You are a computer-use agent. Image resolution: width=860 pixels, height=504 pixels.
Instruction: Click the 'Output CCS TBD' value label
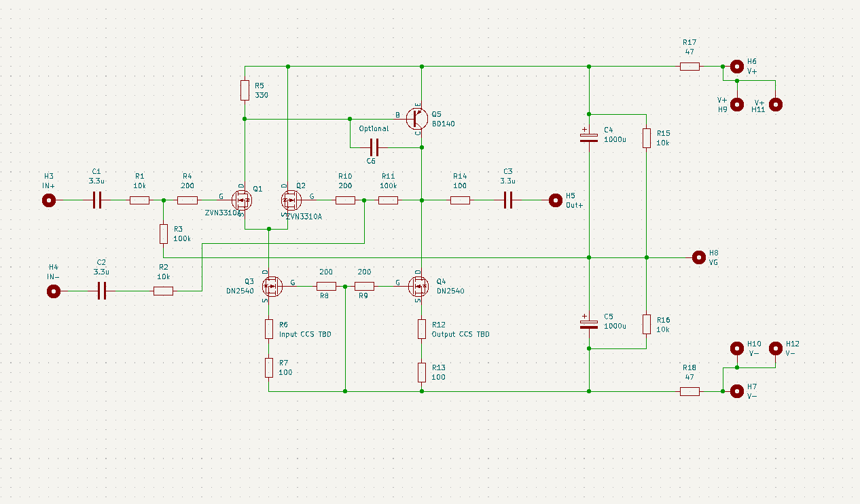(461, 335)
